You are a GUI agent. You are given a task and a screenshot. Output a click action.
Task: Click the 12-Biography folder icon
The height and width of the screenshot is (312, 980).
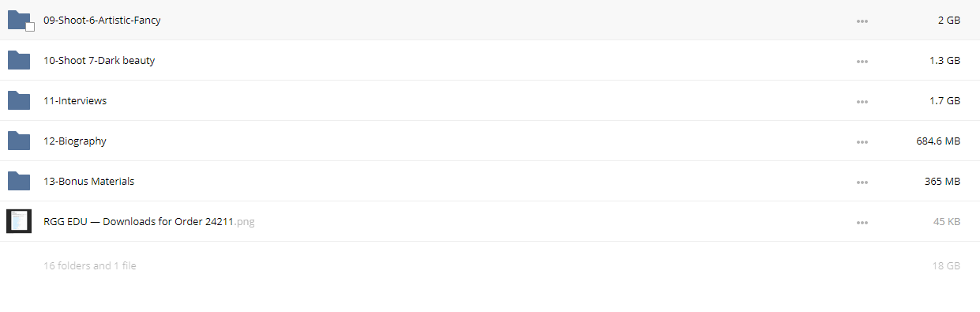click(x=19, y=141)
